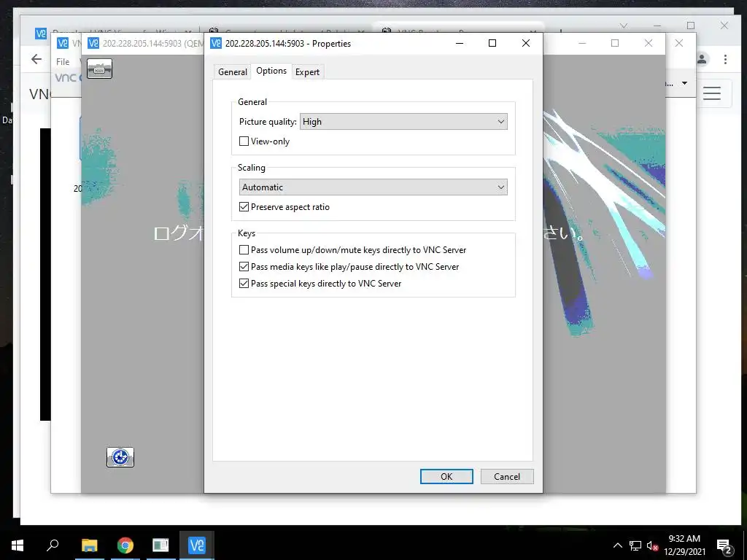747x560 pixels.
Task: Open the notification center icon
Action: (724, 546)
